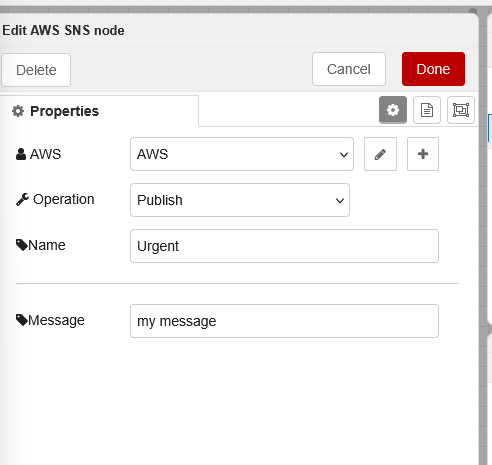Click the Edit AWS SNS node title
492x465 pixels.
click(63, 30)
